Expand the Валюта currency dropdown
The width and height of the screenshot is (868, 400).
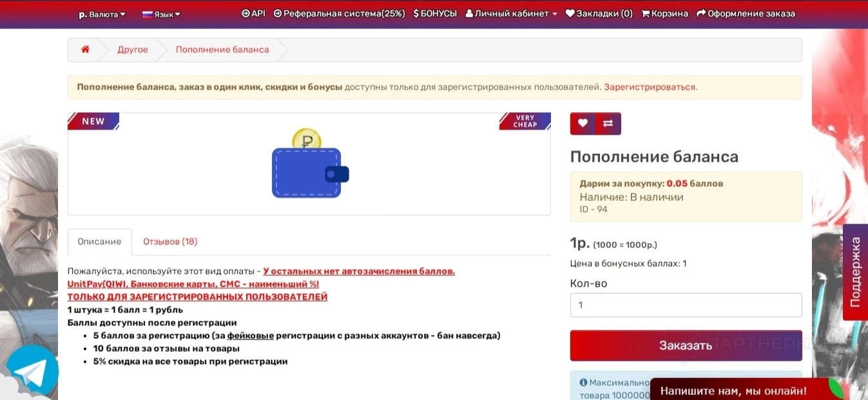(102, 14)
